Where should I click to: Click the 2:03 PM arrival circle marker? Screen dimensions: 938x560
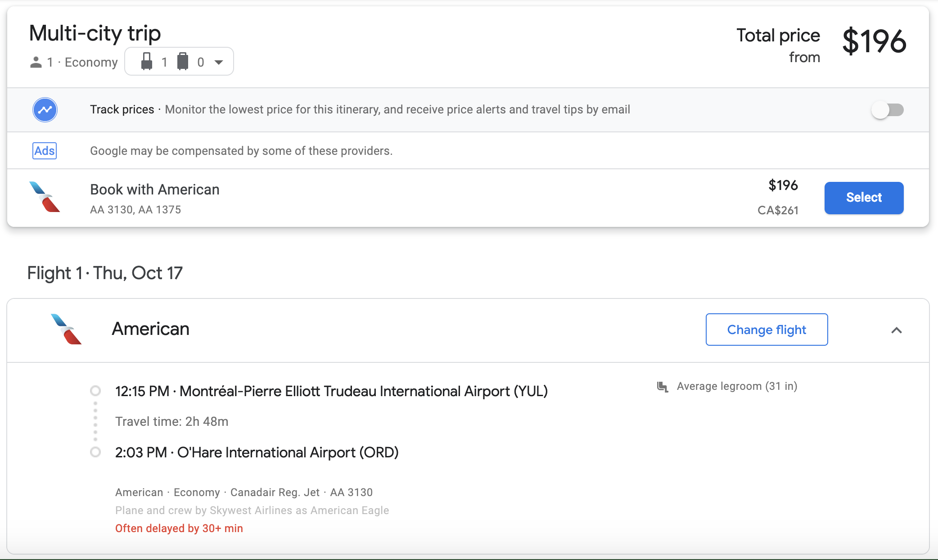click(95, 452)
